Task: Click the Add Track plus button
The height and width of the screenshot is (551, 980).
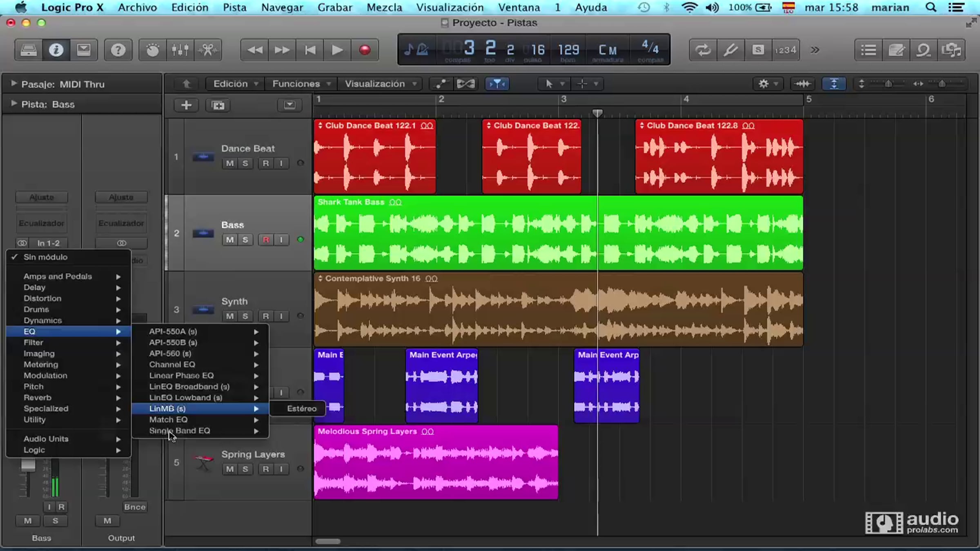Action: coord(186,105)
